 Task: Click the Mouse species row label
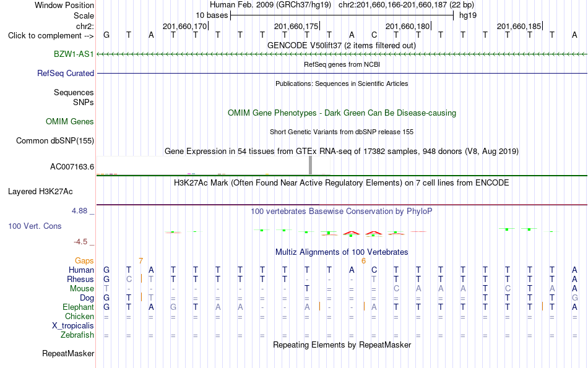click(x=82, y=289)
